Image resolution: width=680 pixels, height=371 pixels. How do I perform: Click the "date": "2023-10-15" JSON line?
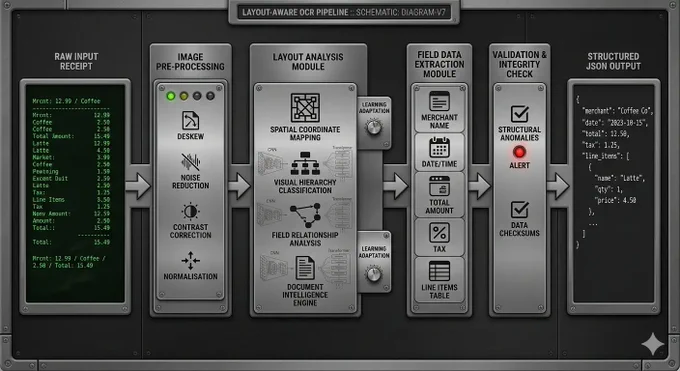[615, 123]
